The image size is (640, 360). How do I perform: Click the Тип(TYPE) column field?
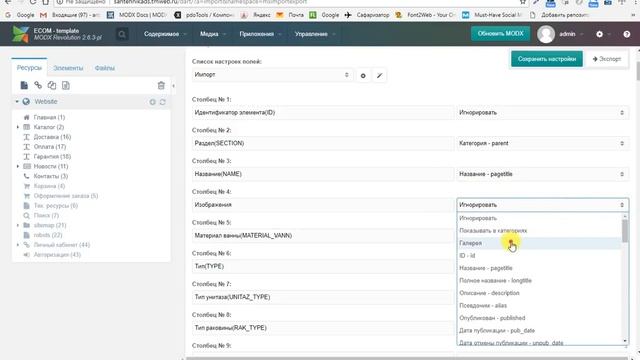coord(323,267)
